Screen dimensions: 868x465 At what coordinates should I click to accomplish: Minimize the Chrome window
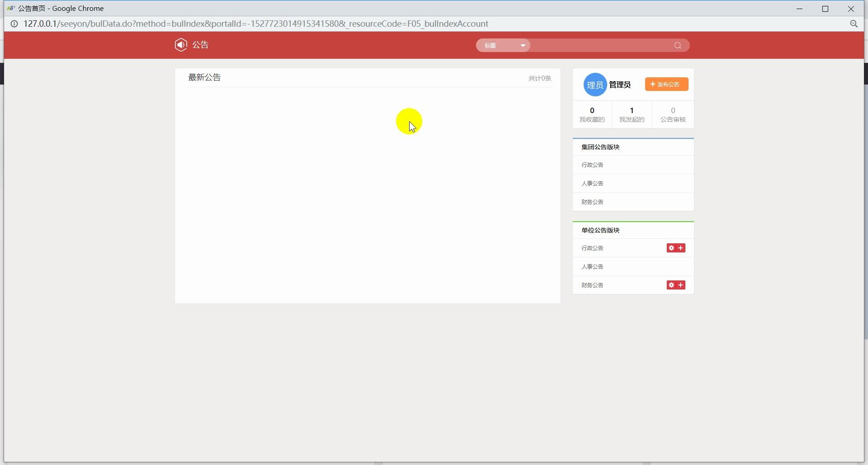[x=799, y=9]
